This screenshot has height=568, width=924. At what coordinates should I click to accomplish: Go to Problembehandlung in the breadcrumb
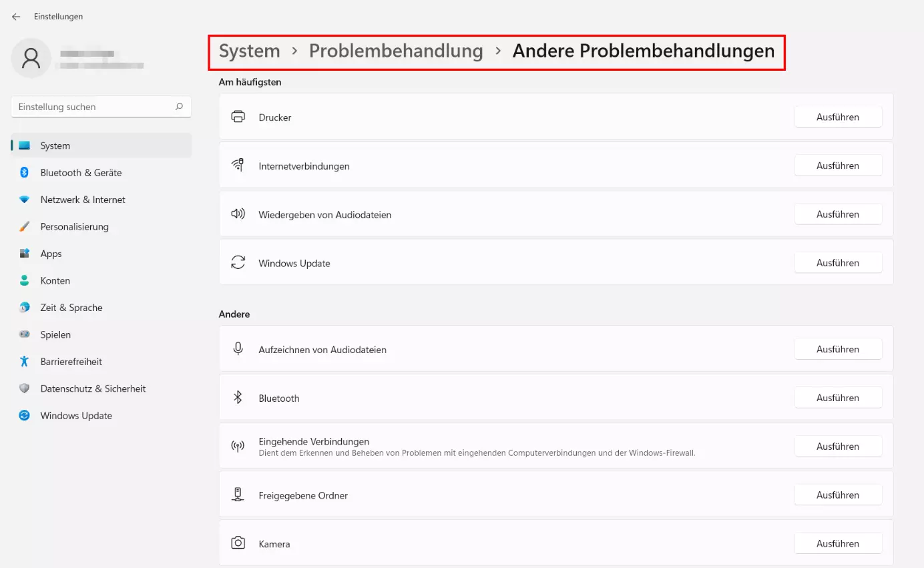(x=396, y=51)
